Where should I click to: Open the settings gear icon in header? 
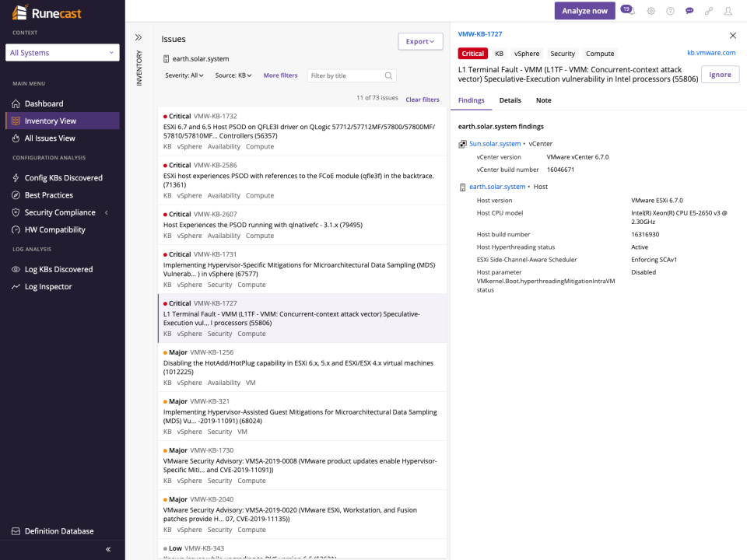click(651, 11)
